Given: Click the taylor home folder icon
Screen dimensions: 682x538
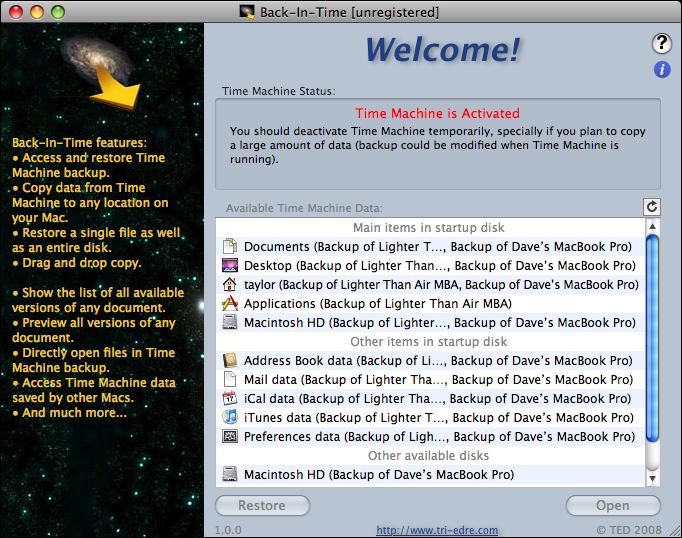Looking at the screenshot, I should coord(230,284).
